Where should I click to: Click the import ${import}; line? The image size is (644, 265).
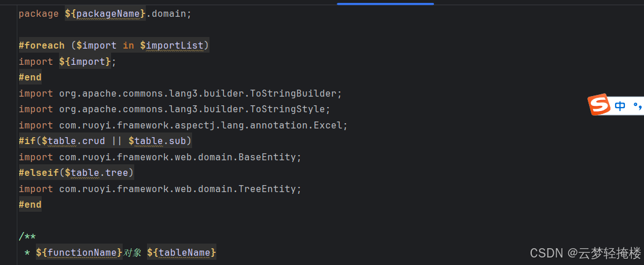tap(68, 62)
